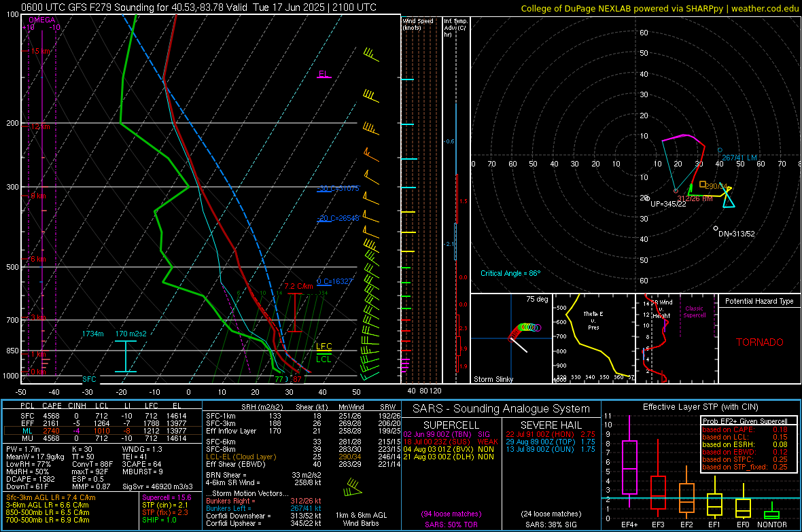The image size is (802, 532).
Task: Click the 'Theta-E v. Pres' inset title
Action: tap(593, 320)
